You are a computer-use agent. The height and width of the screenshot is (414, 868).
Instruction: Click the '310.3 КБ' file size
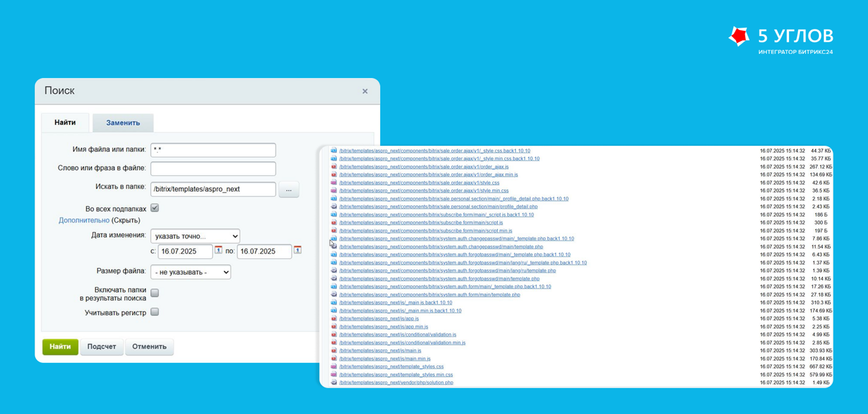tap(820, 303)
